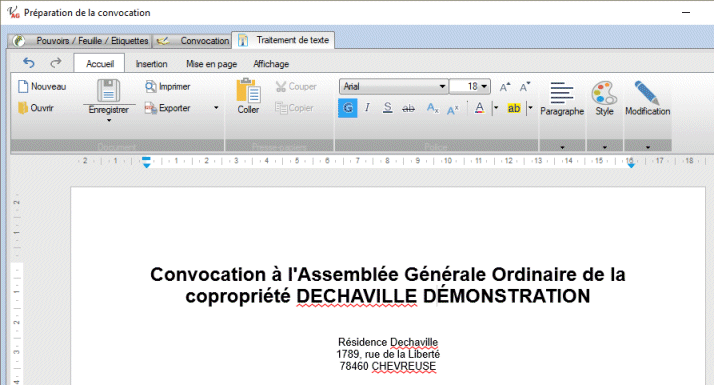The height and width of the screenshot is (385, 714).
Task: Paste the clipboard contents with Coller
Action: coord(248,96)
